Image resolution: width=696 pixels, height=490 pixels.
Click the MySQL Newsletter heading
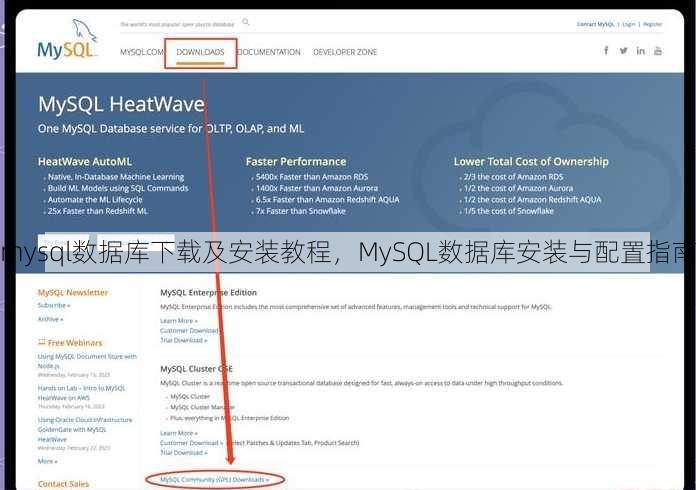coord(73,292)
